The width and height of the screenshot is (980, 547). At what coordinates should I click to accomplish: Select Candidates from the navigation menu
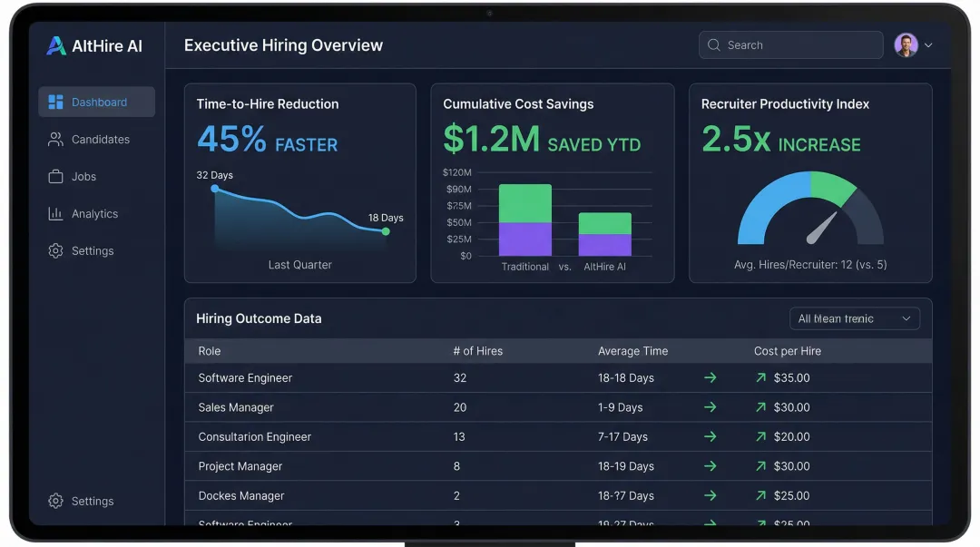[100, 139]
